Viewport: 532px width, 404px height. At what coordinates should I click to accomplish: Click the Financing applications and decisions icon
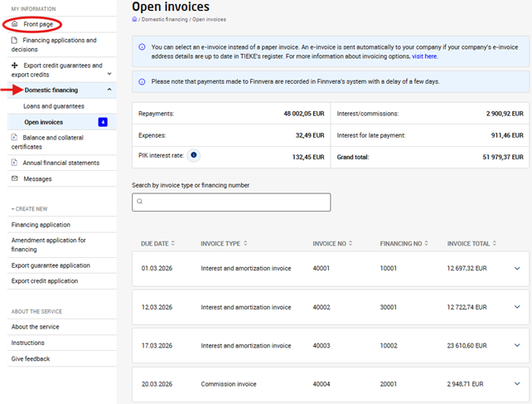(x=14, y=40)
